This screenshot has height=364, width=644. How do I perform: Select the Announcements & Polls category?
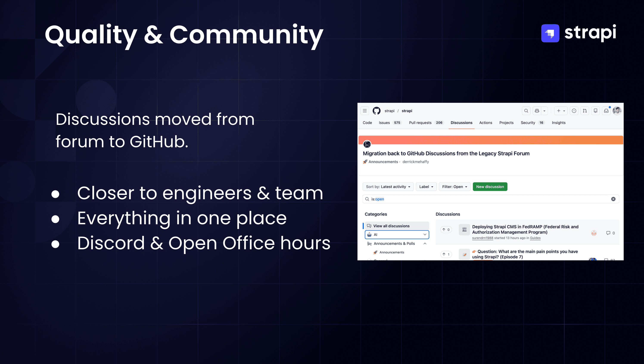394,244
